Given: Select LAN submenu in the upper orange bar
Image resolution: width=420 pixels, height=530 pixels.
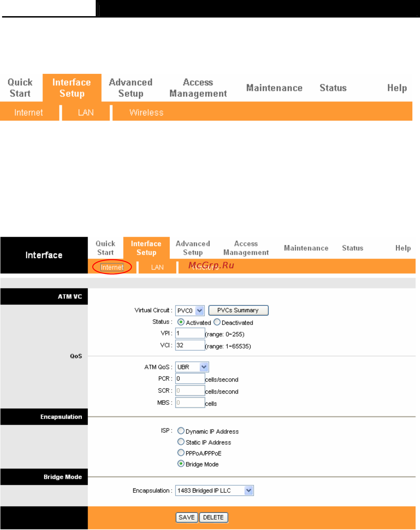Looking at the screenshot, I should [x=86, y=112].
